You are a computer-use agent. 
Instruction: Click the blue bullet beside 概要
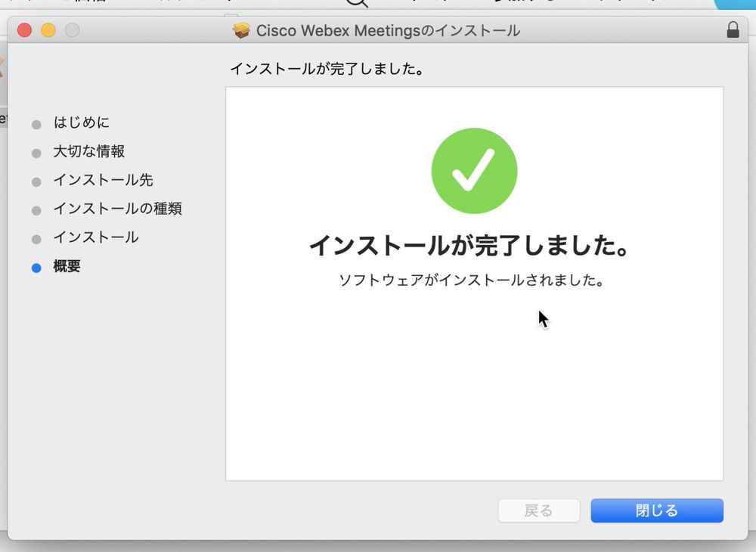tap(36, 268)
